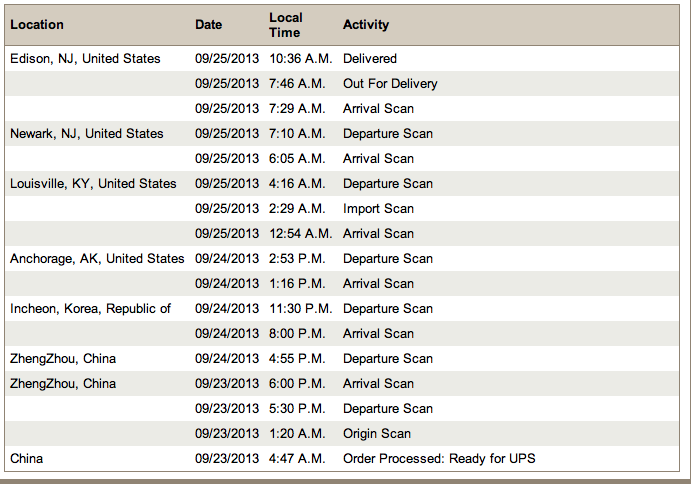The height and width of the screenshot is (489, 698).
Task: Click the 4:55 P.M. ZhengZhou departure time
Action: pyautogui.click(x=297, y=359)
